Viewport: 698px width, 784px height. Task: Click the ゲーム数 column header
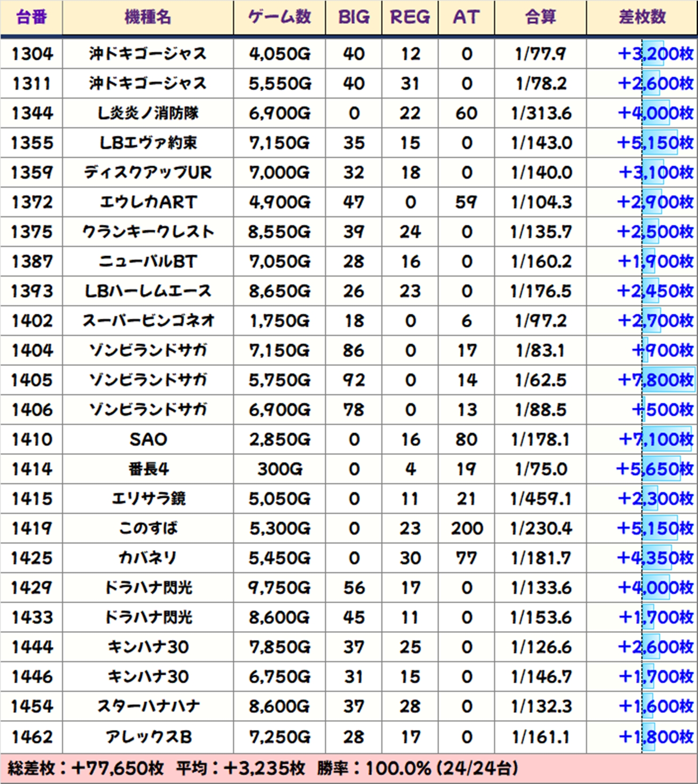(280, 17)
